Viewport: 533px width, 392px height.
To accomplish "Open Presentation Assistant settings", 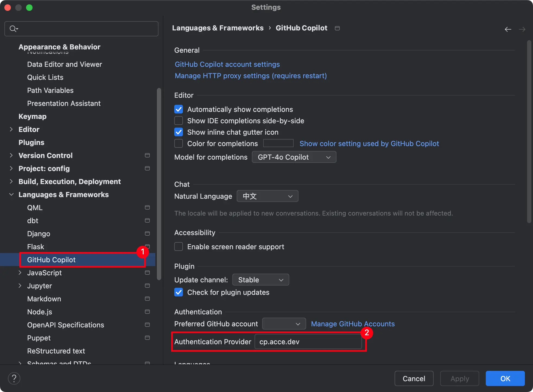I will [64, 103].
